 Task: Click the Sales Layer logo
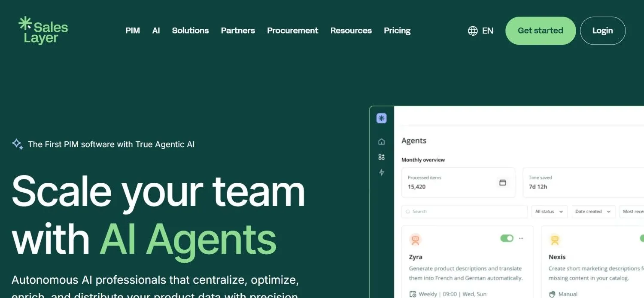tap(43, 31)
